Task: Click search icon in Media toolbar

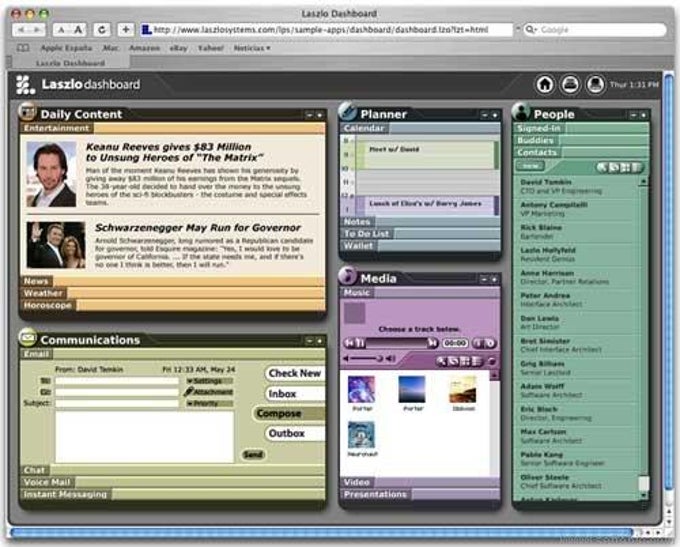Action: 441,361
